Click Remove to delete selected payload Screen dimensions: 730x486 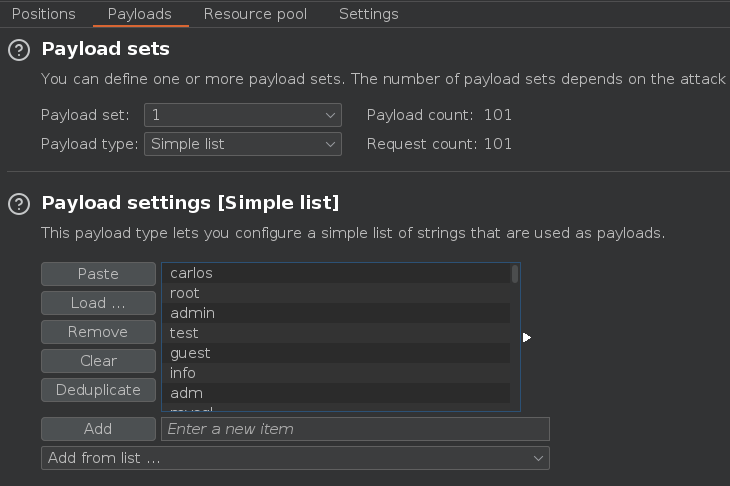(98, 332)
